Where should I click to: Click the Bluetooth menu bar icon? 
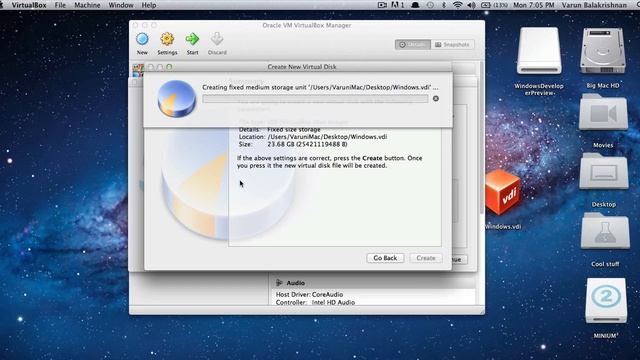(x=444, y=5)
